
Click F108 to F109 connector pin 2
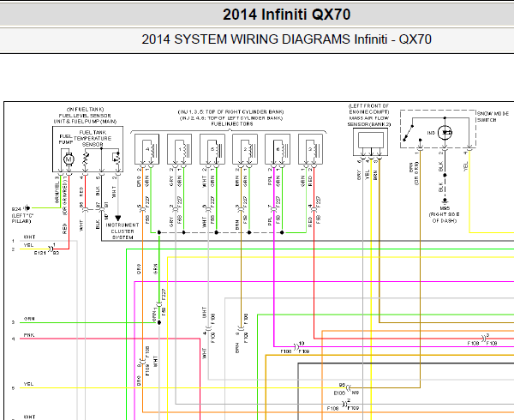click(344, 405)
